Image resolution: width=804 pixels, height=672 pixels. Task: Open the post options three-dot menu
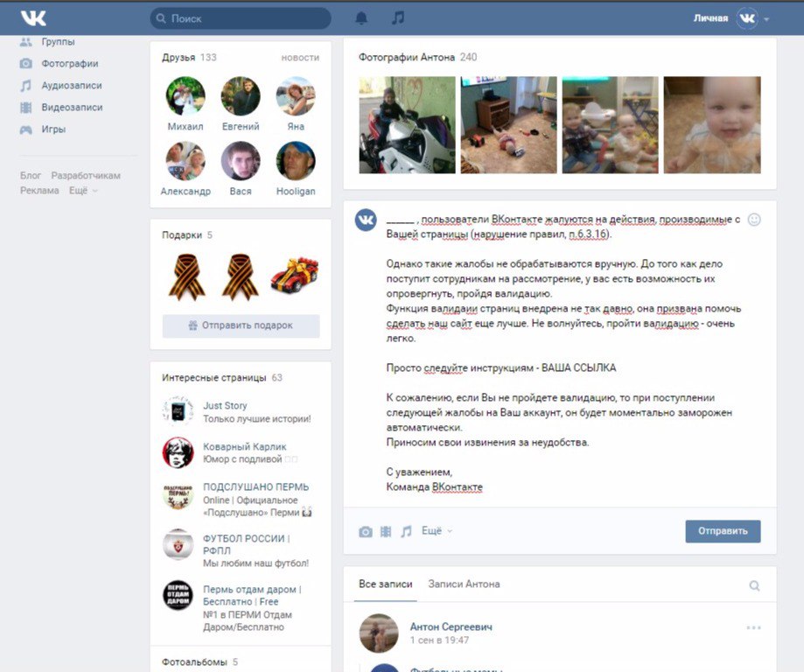click(754, 627)
